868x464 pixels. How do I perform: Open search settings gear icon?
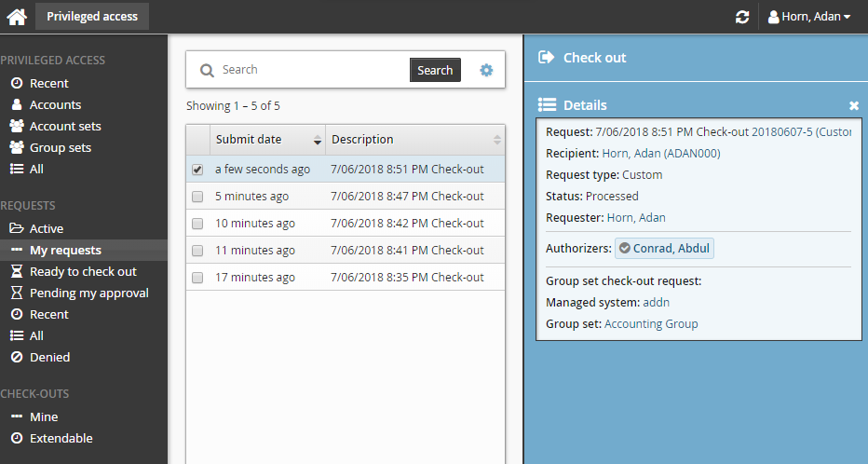[x=486, y=70]
